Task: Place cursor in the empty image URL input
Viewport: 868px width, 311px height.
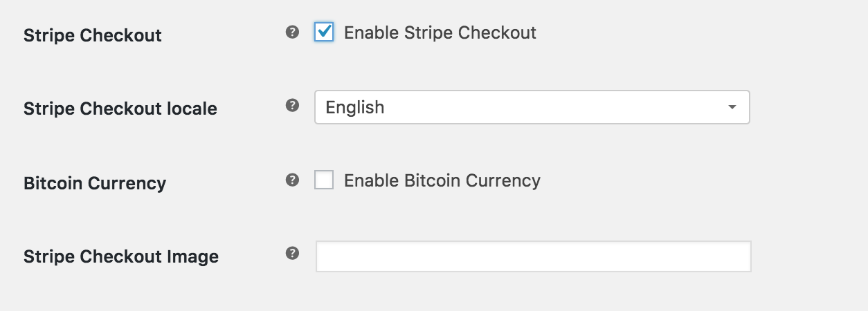Action: 534,256
